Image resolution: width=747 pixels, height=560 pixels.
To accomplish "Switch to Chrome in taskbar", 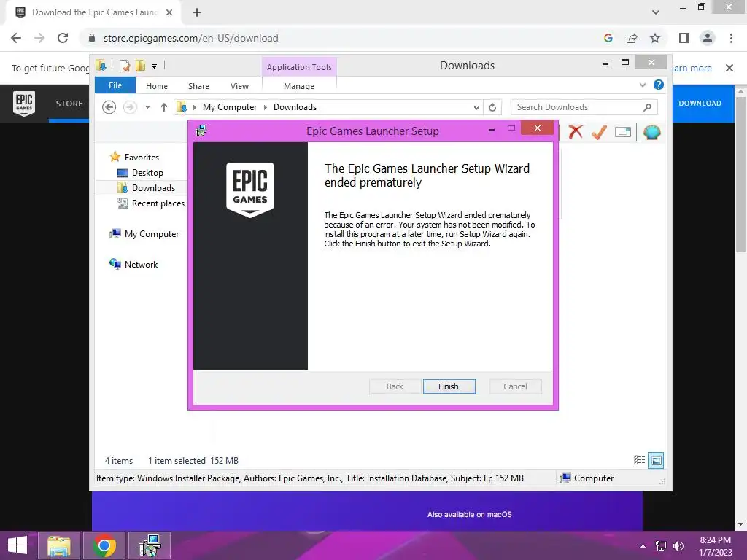I will click(x=104, y=545).
